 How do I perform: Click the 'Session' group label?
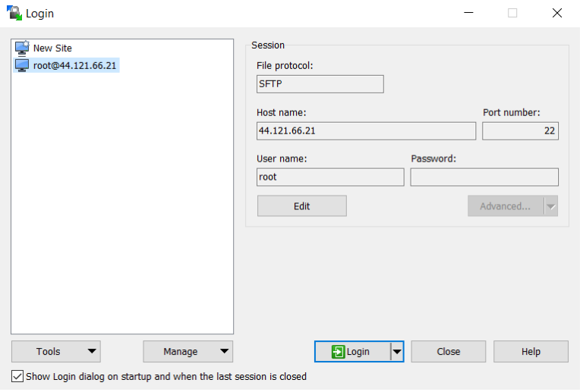coord(268,45)
